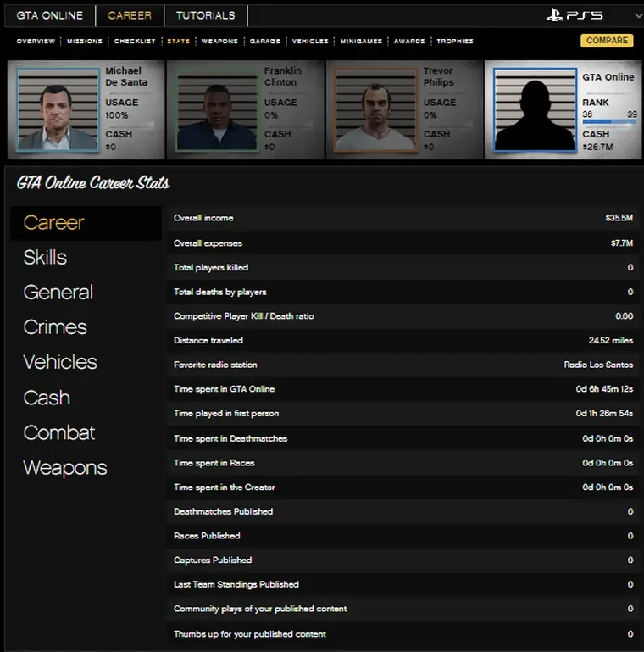Click the Favorite radio station row
The image size is (644, 652).
(x=402, y=365)
